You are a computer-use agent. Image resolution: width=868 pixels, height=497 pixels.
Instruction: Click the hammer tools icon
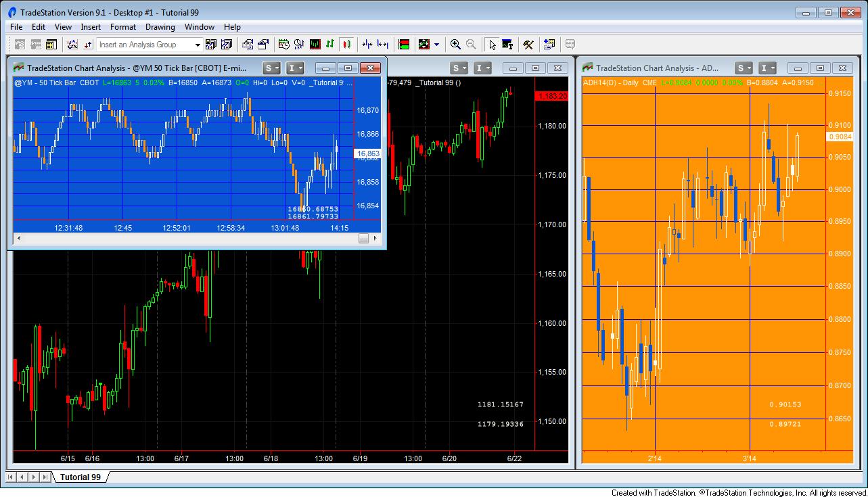(x=528, y=45)
